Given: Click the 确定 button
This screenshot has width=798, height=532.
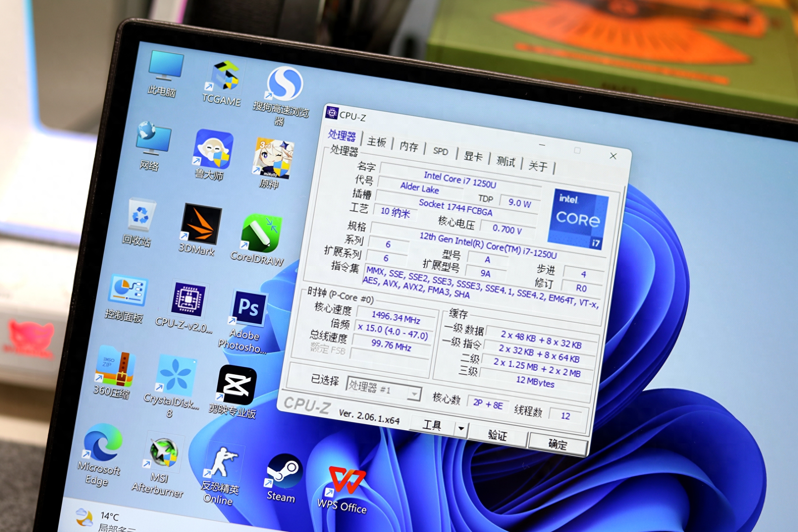Looking at the screenshot, I should 557,444.
